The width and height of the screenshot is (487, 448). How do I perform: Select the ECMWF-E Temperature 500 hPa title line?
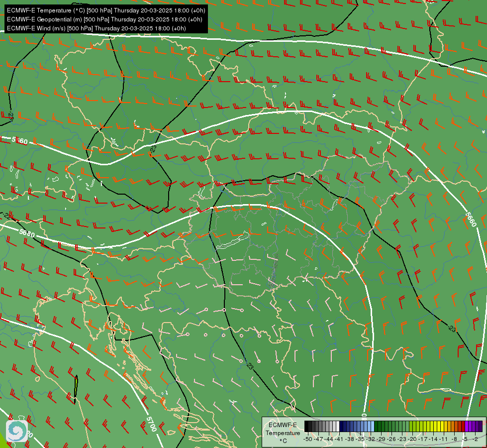click(x=106, y=10)
